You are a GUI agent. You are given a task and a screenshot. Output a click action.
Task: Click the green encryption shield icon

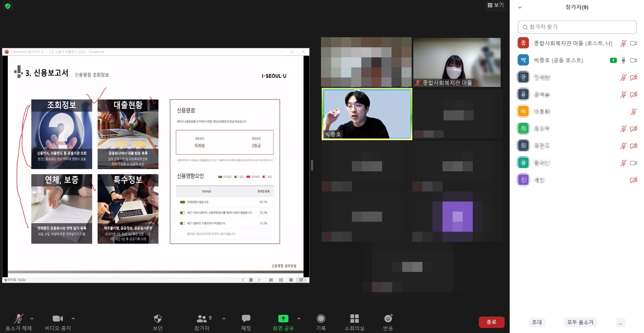[8, 6]
